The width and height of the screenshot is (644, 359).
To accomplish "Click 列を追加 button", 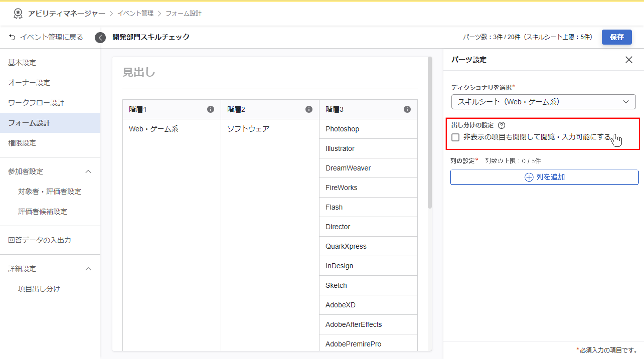I will tap(544, 177).
